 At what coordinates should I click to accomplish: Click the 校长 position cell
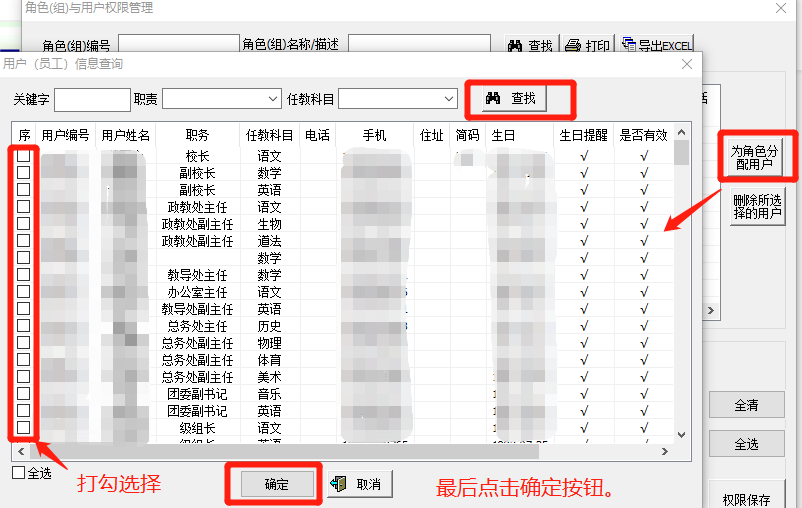tap(197, 156)
